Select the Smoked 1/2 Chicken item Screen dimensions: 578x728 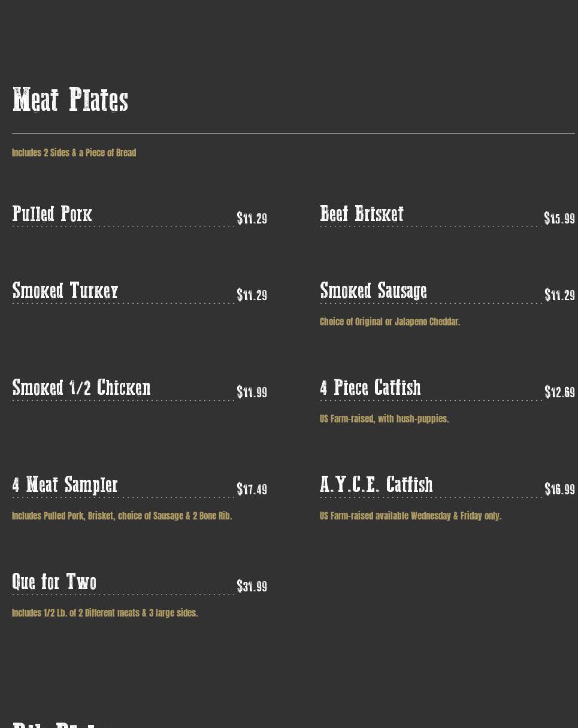(81, 388)
